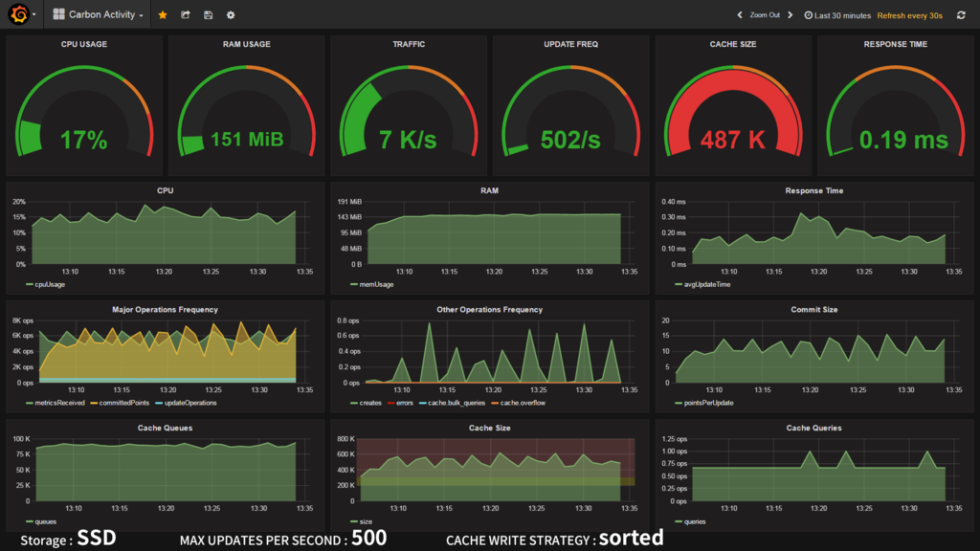Image resolution: width=980 pixels, height=551 pixels.
Task: Open the Cache Size graph title menu
Action: click(489, 428)
